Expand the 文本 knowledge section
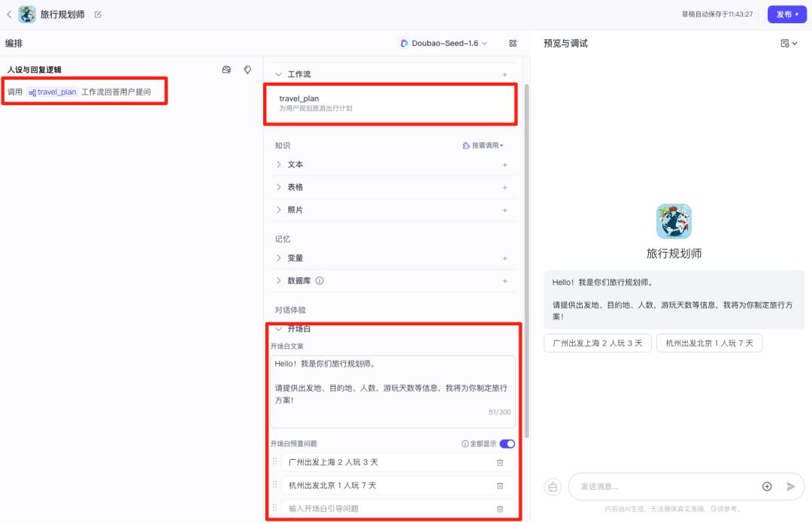 pos(278,164)
